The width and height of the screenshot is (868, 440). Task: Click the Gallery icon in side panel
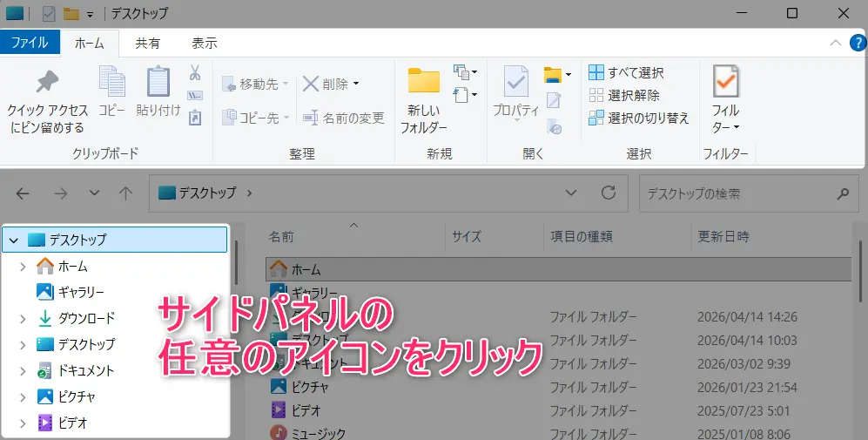pos(45,292)
